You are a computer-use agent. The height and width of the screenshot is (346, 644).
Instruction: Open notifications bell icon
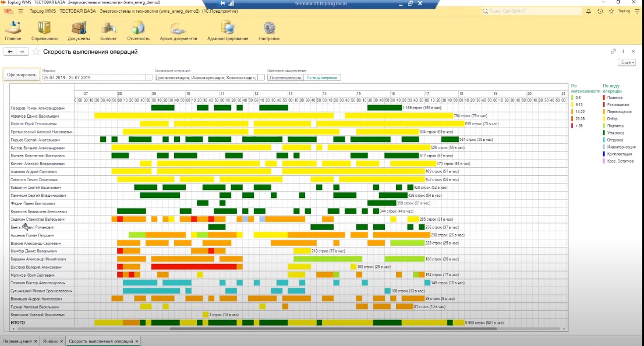pos(589,11)
